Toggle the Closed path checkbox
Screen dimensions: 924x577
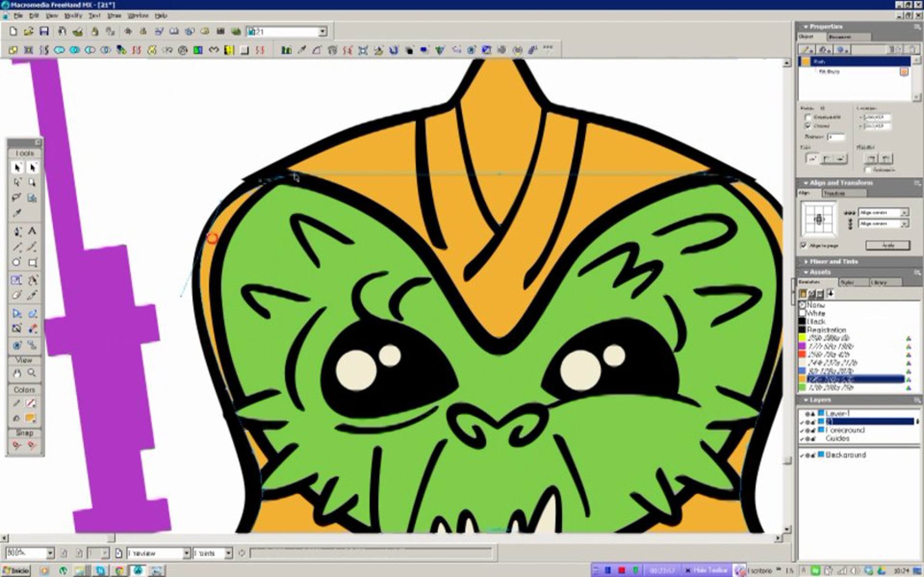[x=808, y=126]
